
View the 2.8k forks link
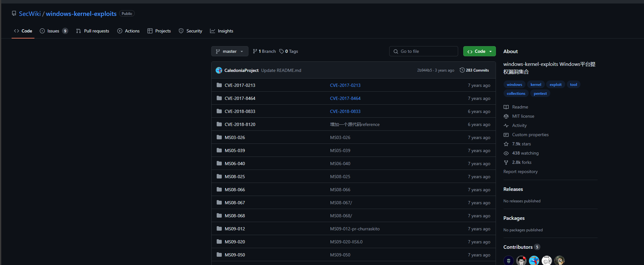pos(518,162)
